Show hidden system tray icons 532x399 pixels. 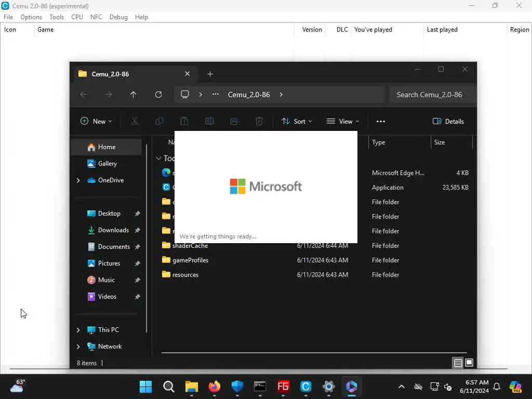(402, 387)
